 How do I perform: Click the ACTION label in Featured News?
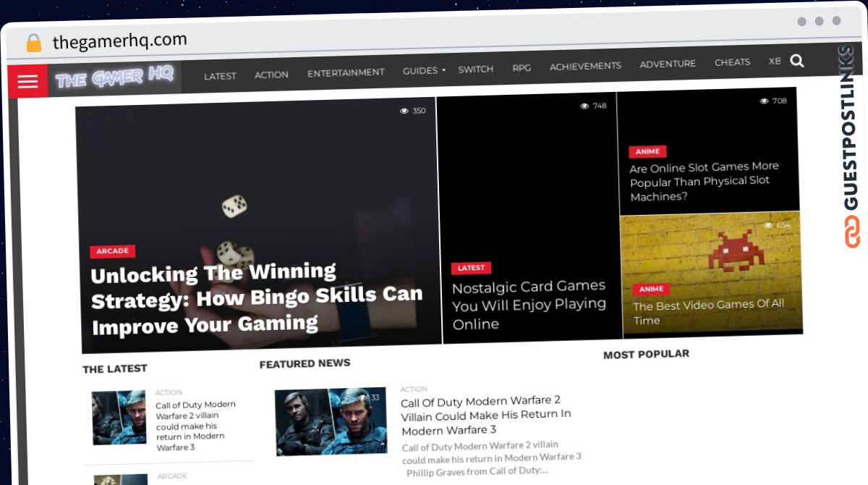(414, 389)
